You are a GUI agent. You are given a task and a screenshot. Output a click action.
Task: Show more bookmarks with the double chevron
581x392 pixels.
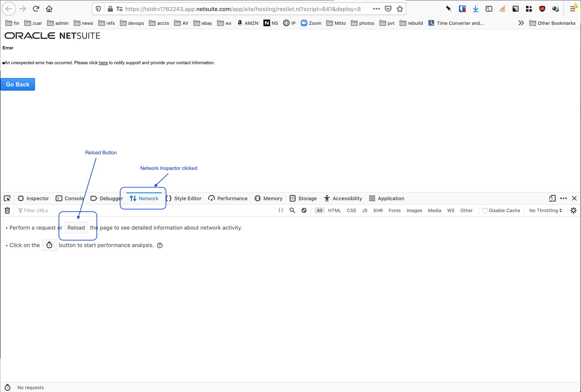tap(521, 23)
